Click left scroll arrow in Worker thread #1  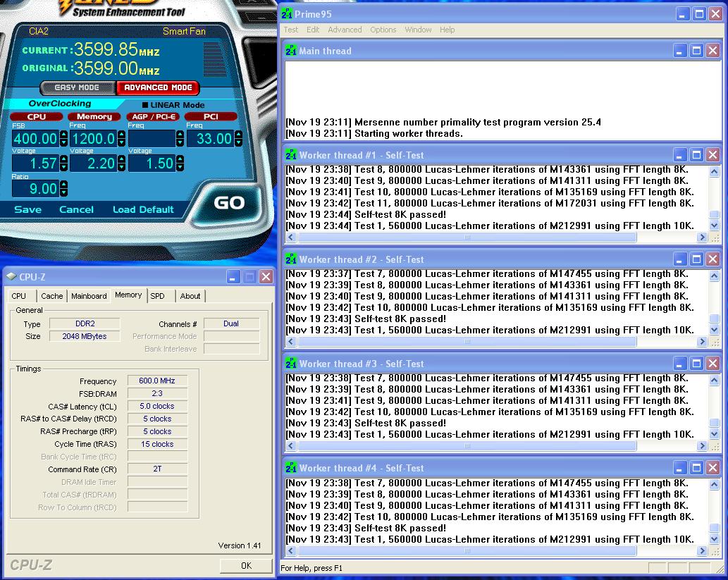[x=291, y=237]
